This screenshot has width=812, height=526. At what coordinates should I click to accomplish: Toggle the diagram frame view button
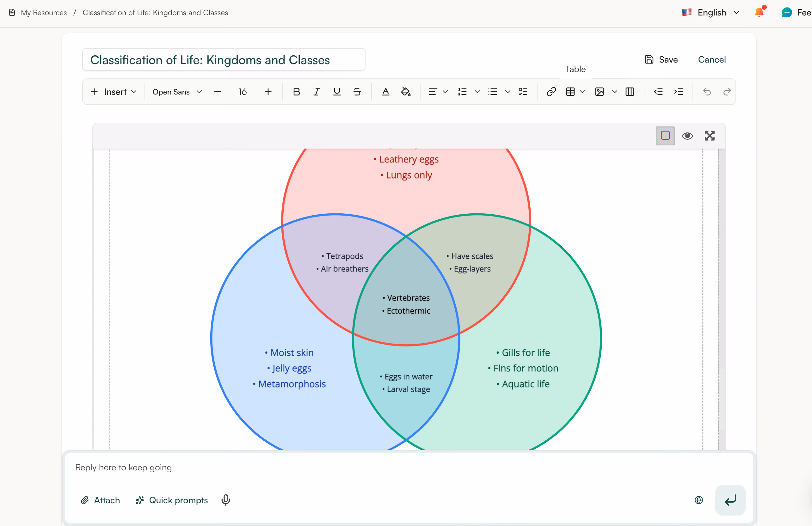point(665,136)
